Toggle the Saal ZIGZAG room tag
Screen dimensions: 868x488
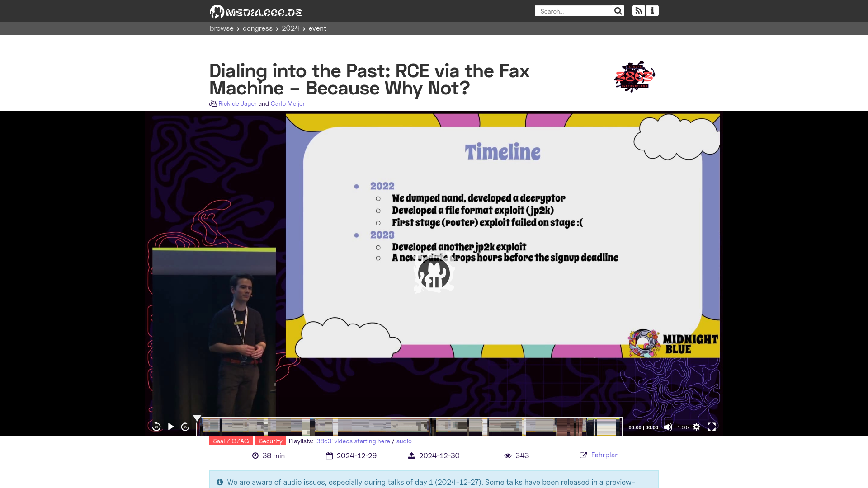tap(231, 441)
